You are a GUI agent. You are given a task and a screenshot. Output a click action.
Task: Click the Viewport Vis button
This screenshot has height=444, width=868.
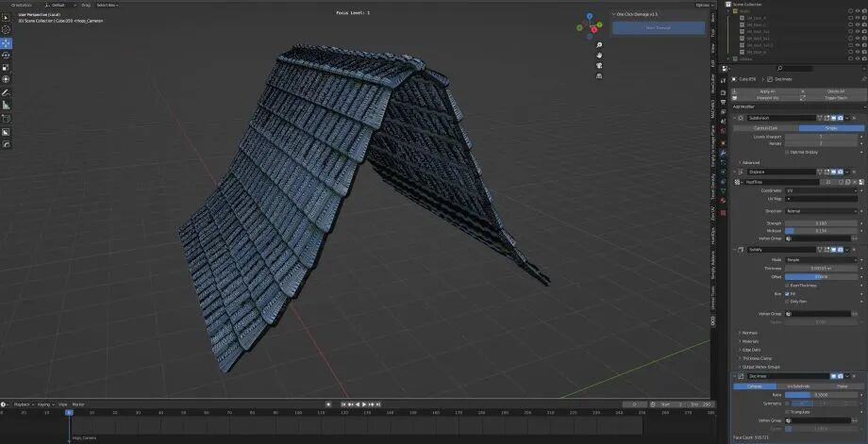767,98
